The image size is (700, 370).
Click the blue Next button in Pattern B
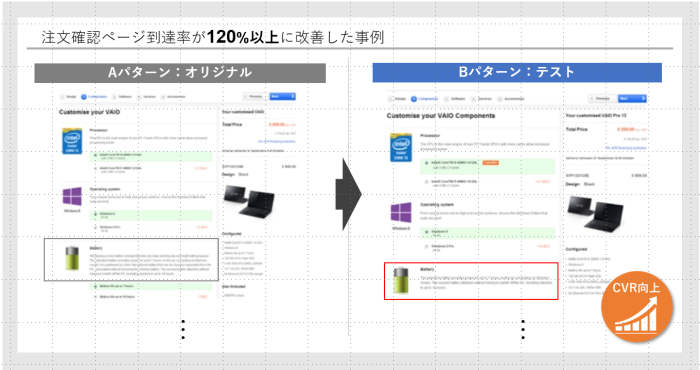632,99
